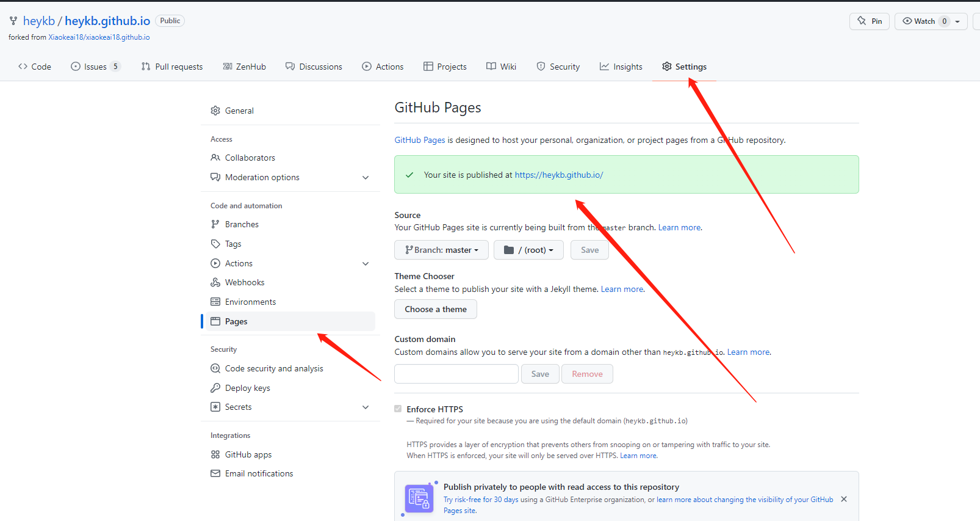Select Pages in the sidebar
Image resolution: width=980 pixels, height=521 pixels.
pyautogui.click(x=290, y=321)
